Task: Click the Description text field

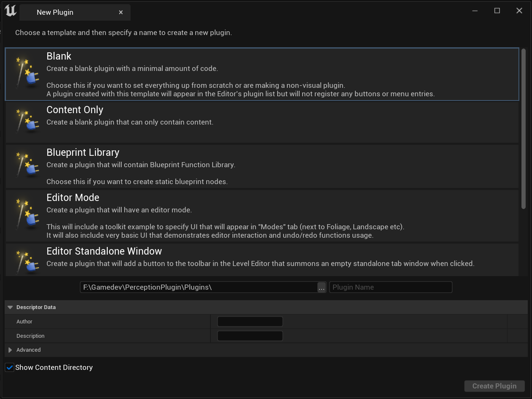Action: [250, 336]
